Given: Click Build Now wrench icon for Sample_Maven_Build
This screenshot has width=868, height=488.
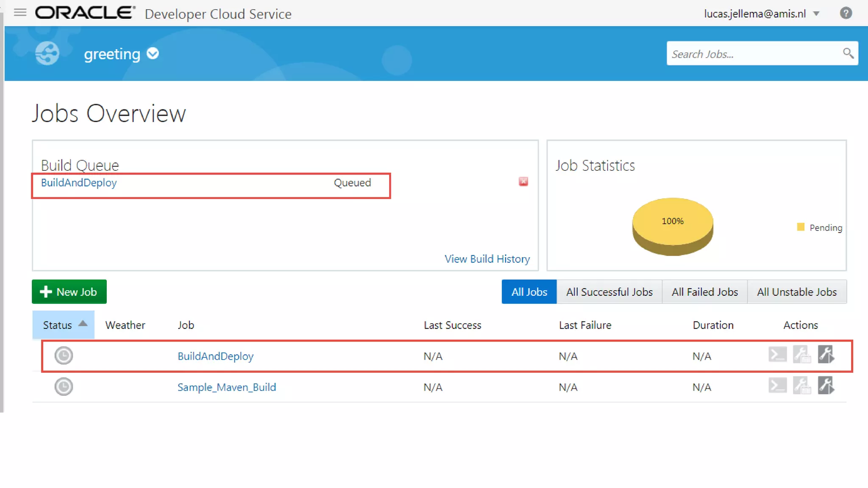Looking at the screenshot, I should point(826,386).
